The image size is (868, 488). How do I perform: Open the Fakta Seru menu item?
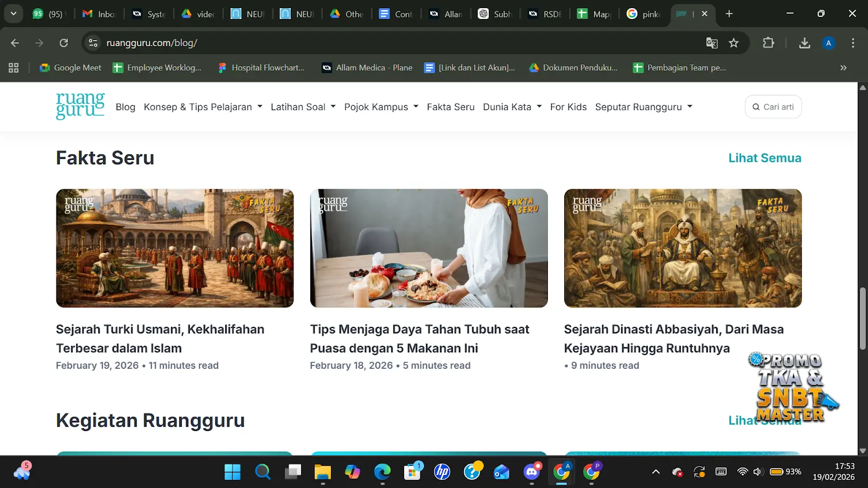point(451,107)
